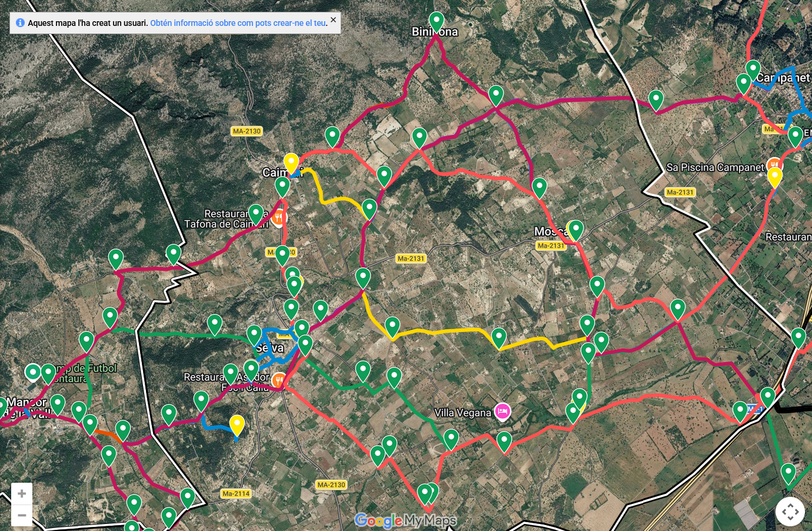Dismiss the user-created map notice
Image resolution: width=812 pixels, height=531 pixels.
(x=333, y=20)
